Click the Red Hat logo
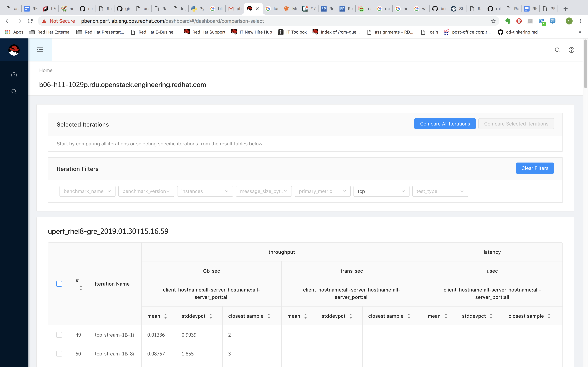 pyautogui.click(x=14, y=50)
